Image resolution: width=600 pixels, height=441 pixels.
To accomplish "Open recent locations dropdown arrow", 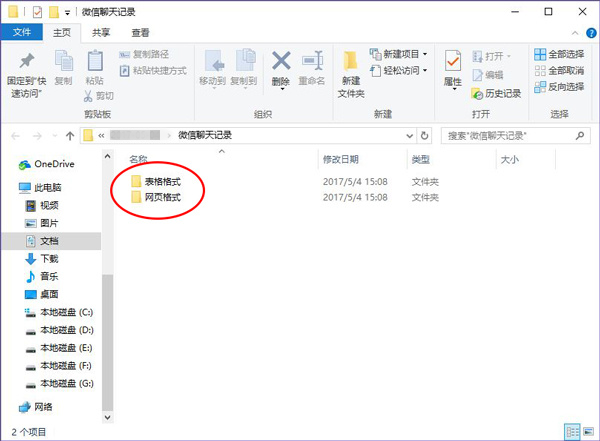I will click(x=55, y=136).
